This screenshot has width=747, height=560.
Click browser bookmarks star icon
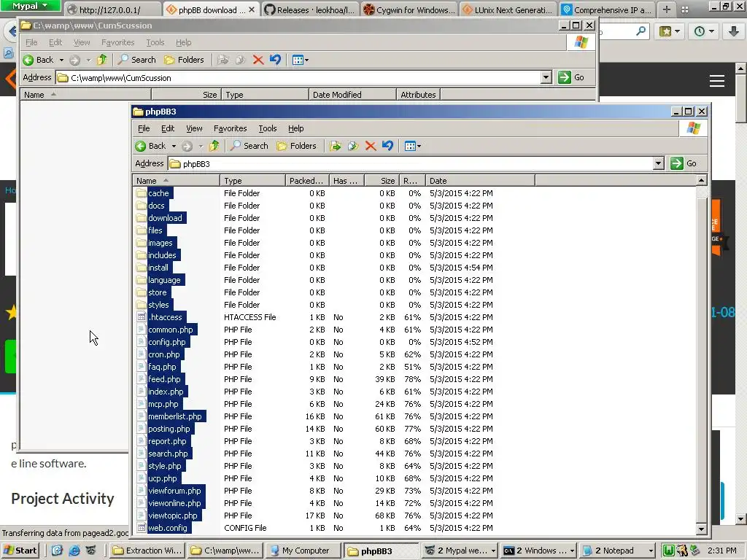[670, 31]
